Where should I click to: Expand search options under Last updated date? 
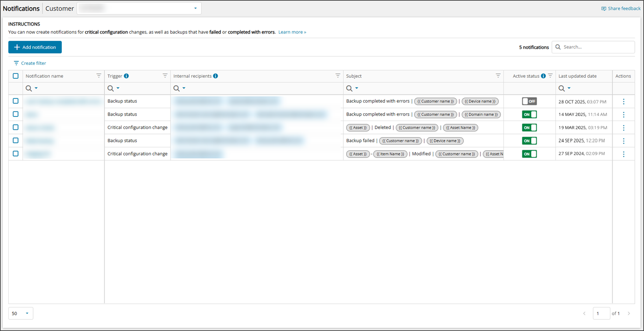click(569, 88)
